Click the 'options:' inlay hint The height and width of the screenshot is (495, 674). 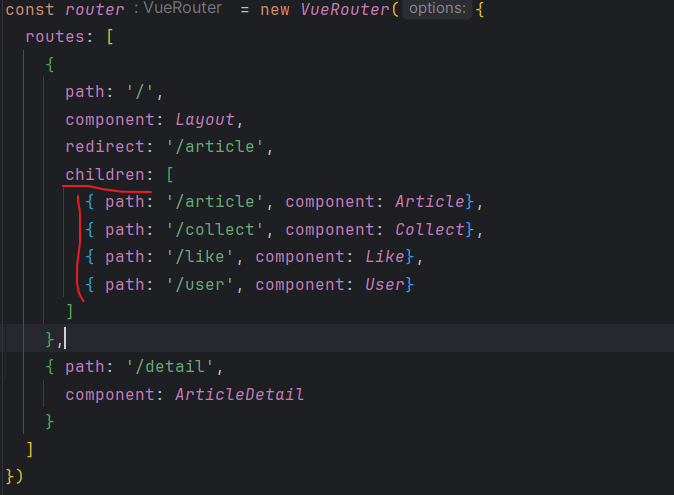click(x=438, y=8)
